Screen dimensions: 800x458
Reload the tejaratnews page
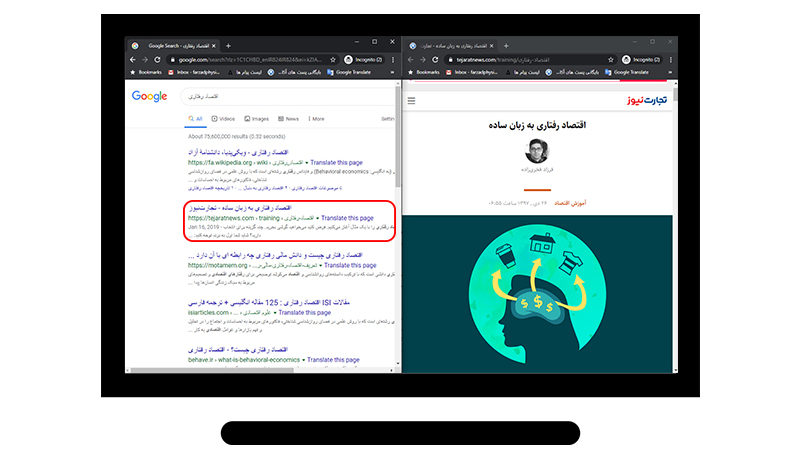pyautogui.click(x=435, y=60)
